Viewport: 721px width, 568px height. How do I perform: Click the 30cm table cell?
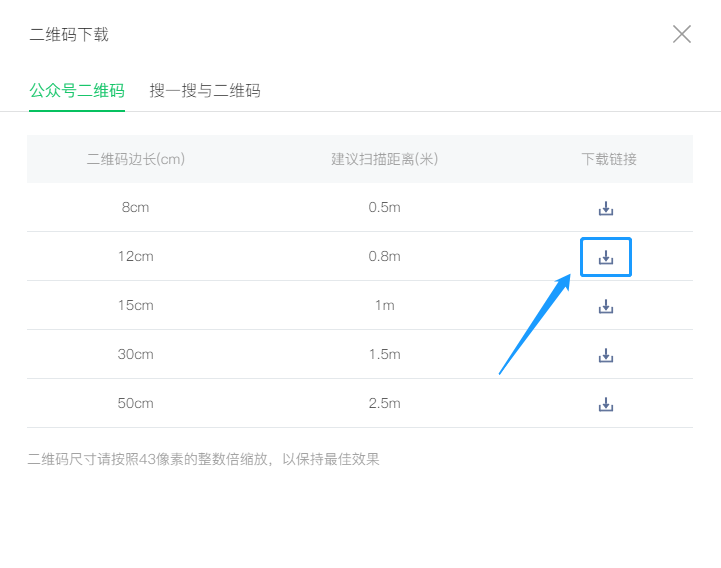point(136,355)
